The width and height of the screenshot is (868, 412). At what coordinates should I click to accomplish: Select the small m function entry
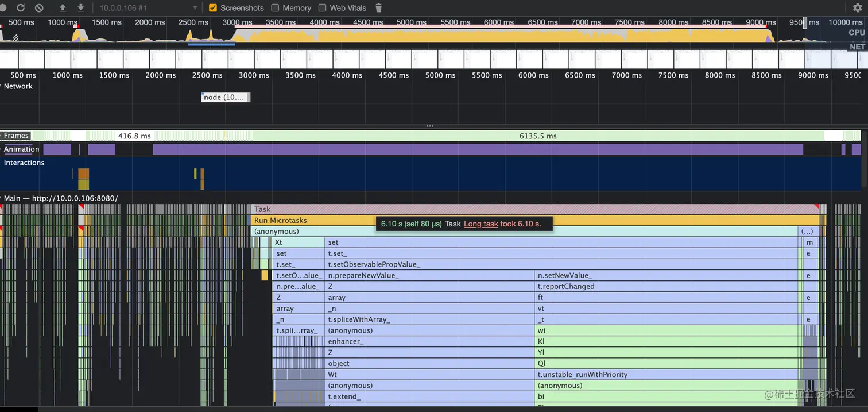(x=809, y=242)
